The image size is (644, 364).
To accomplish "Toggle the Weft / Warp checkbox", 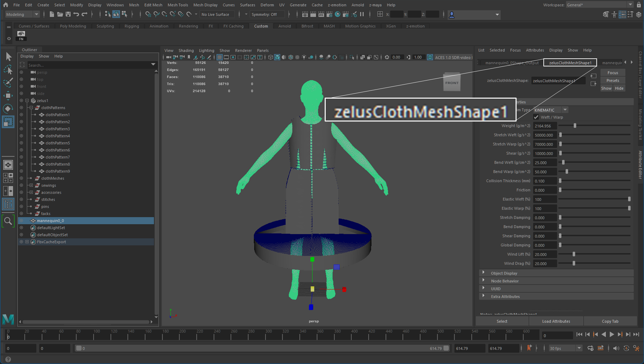I will coord(536,117).
